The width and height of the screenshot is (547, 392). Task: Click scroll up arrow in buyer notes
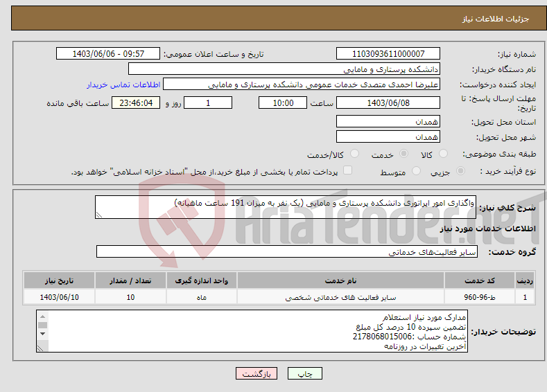tap(42, 317)
